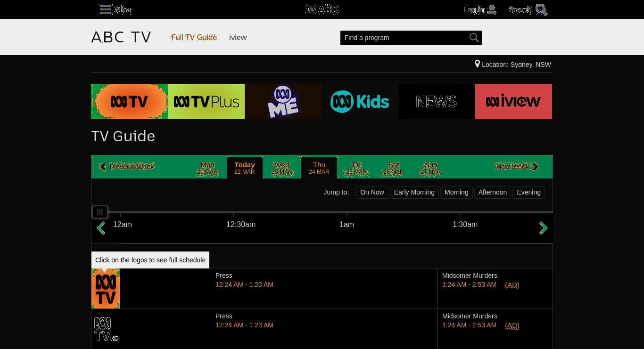644x349 pixels.
Task: Select the Wed 23 MAR tab
Action: pos(282,168)
